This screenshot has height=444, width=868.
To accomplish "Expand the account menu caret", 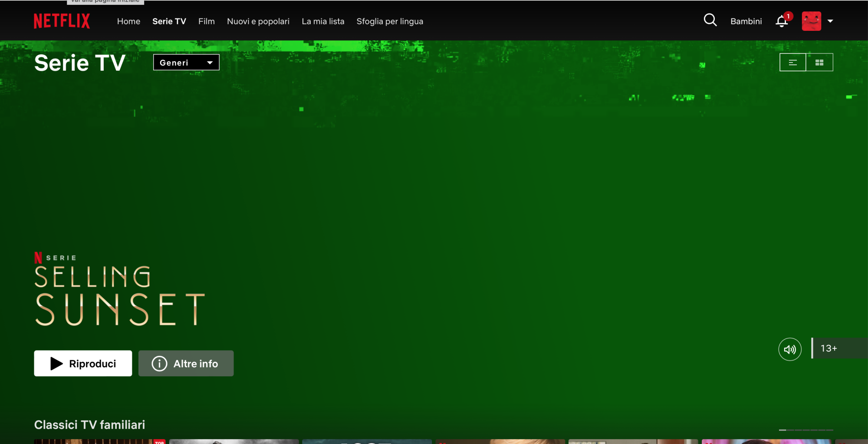I will [830, 21].
